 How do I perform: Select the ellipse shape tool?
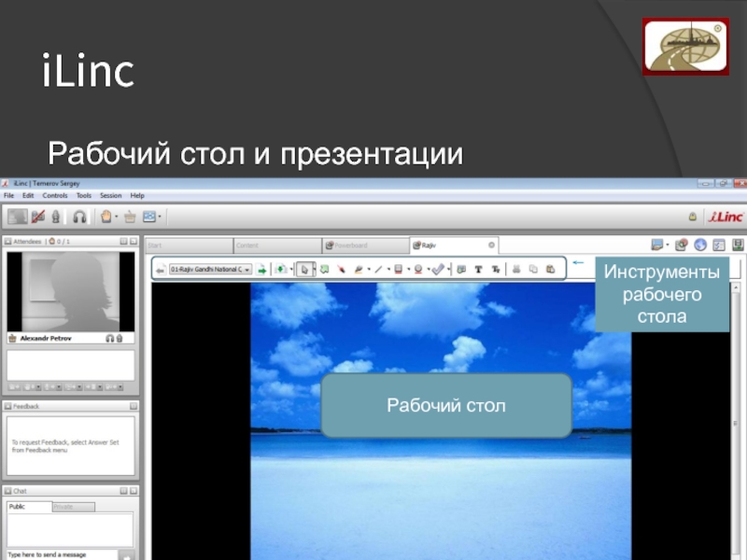[x=418, y=270]
